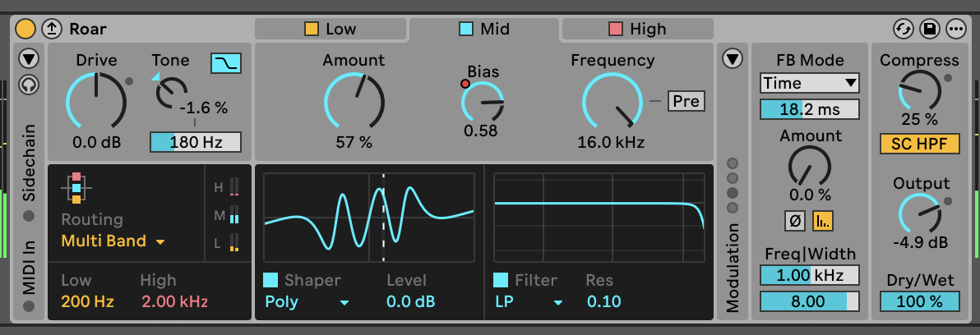Click the first modulation page dot
980x335 pixels.
[x=733, y=163]
